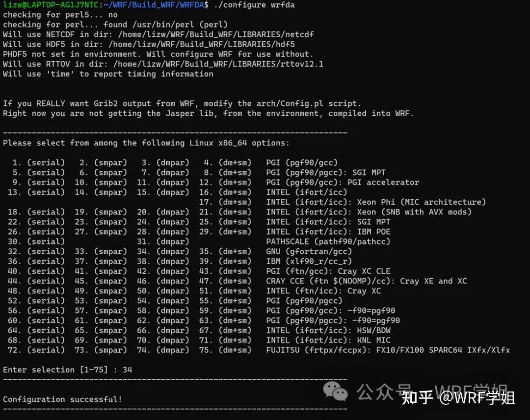Screen dimensions: 530x420
Task: Click the 'IBM (xlf90_r/cc_r)' compiler entry
Action: point(309,261)
